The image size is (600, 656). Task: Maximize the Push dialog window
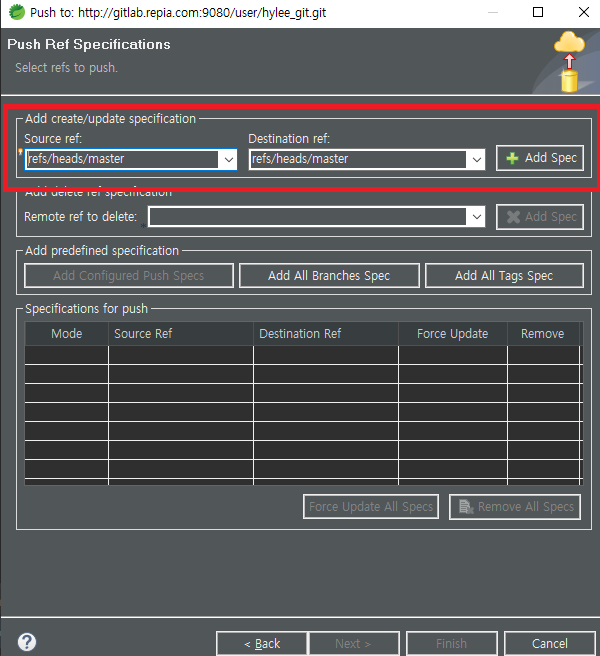click(x=538, y=13)
